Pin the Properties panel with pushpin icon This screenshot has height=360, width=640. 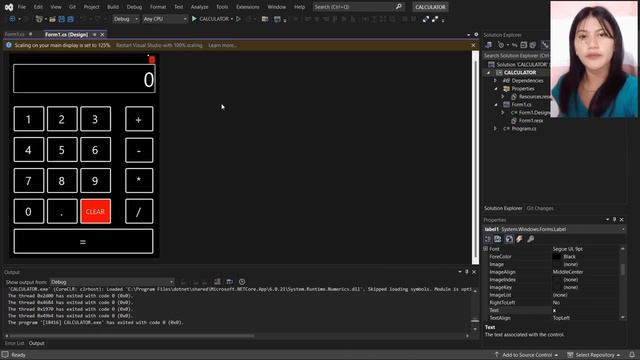(x=614, y=220)
